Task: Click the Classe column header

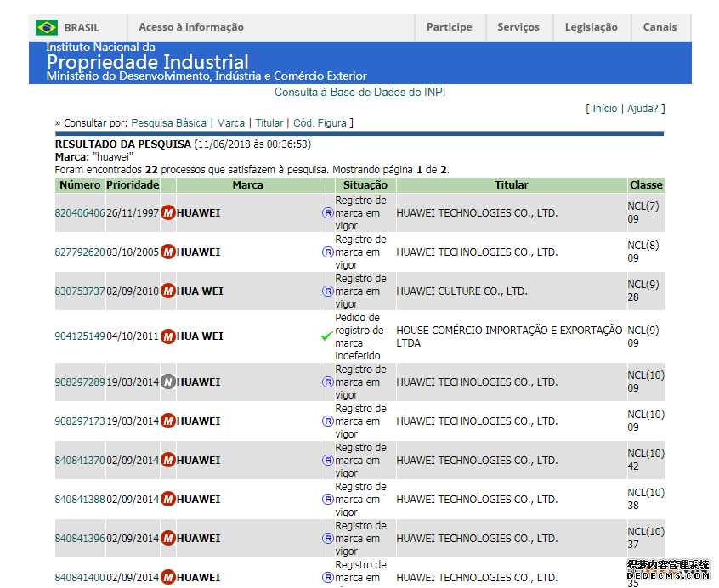Action: [x=646, y=184]
